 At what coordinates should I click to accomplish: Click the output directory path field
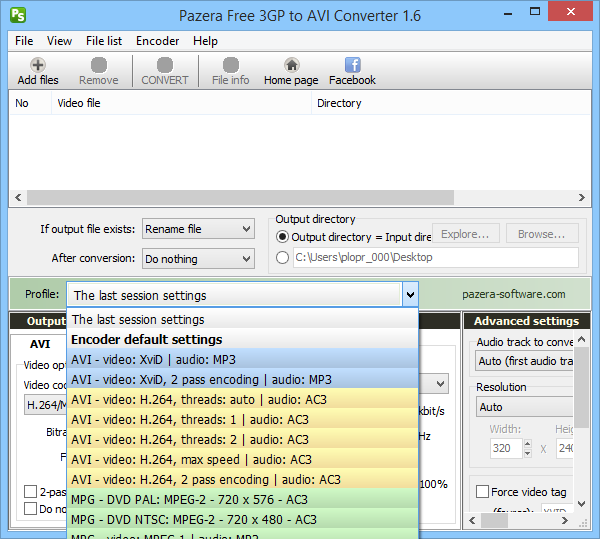click(436, 257)
